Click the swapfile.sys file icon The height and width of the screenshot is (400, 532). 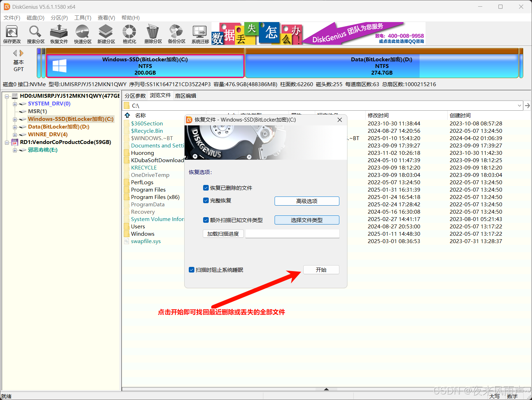click(x=127, y=241)
